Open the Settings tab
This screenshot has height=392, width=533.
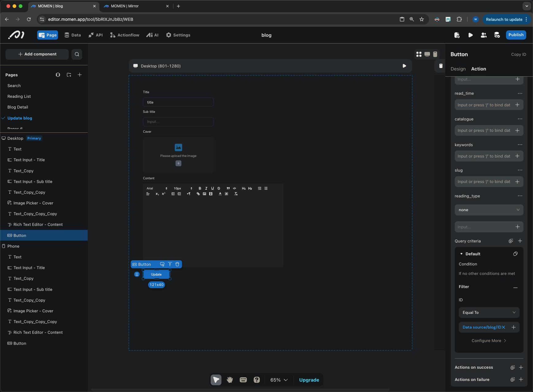point(178,35)
